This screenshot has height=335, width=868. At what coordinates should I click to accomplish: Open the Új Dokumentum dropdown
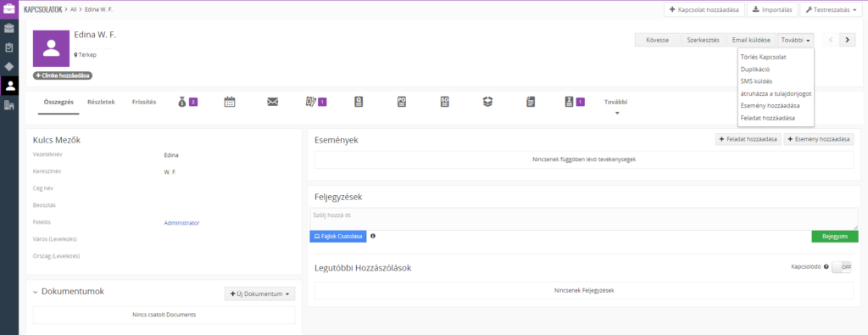[259, 293]
